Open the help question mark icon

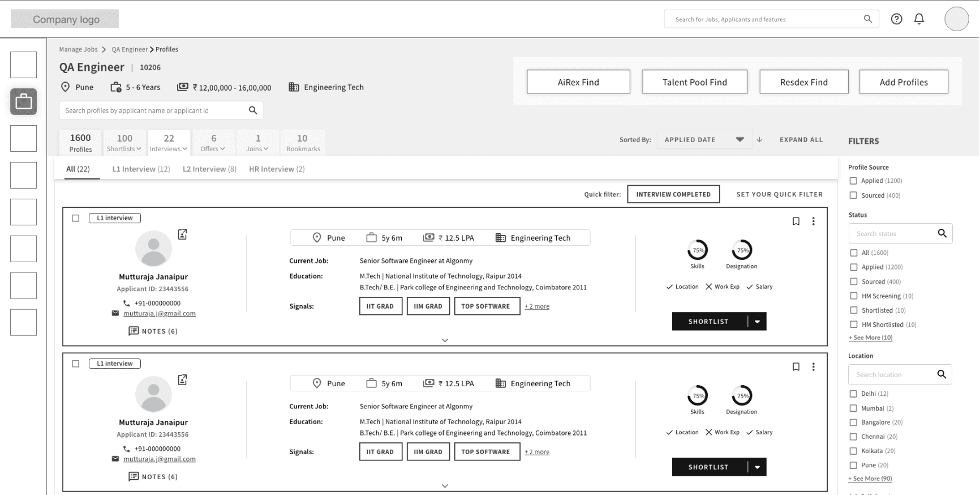coord(896,19)
